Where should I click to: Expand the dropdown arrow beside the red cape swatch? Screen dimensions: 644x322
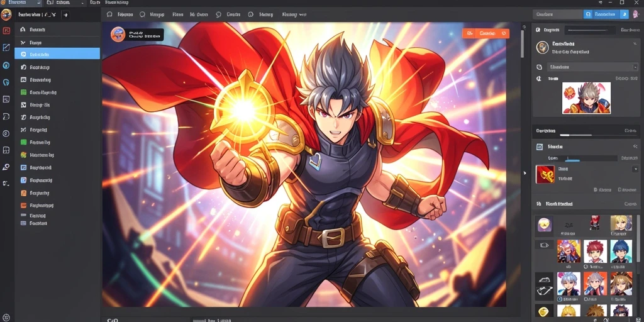635,169
